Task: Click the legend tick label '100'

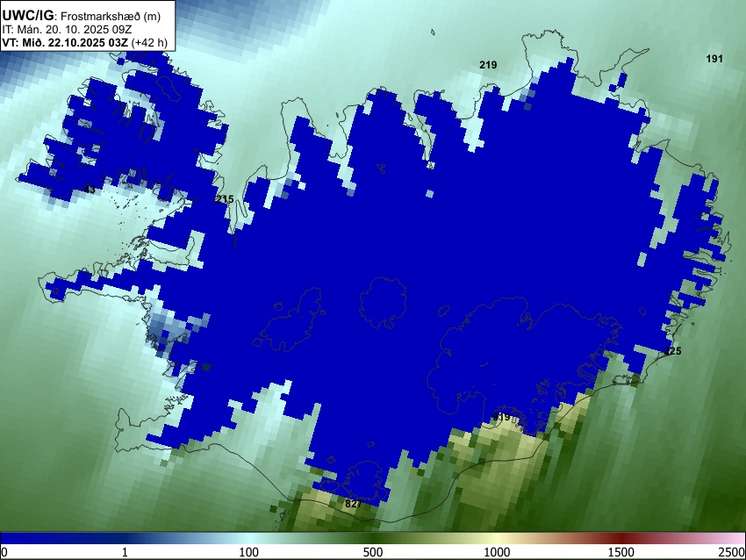Action: coord(249,552)
